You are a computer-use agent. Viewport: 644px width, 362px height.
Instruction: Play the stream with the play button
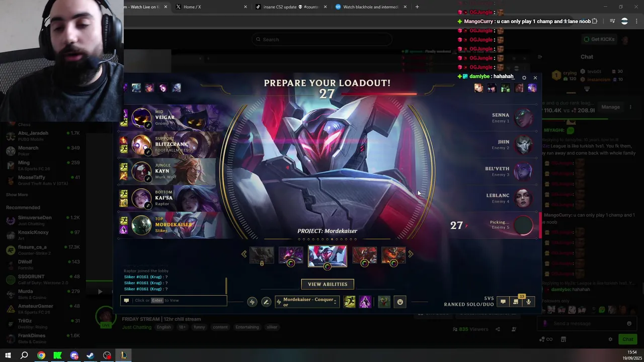[x=100, y=291]
